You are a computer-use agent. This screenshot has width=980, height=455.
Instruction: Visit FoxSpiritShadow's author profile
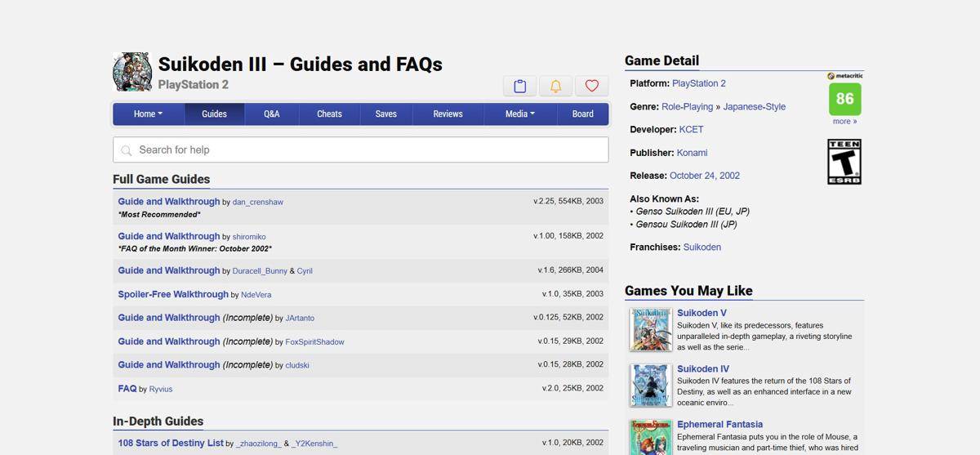tap(315, 342)
